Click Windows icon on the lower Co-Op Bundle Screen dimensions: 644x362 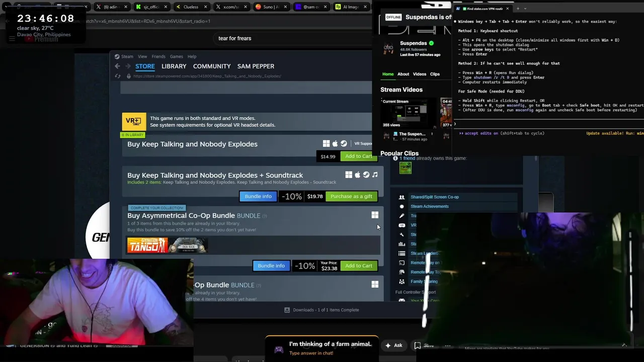pyautogui.click(x=375, y=285)
